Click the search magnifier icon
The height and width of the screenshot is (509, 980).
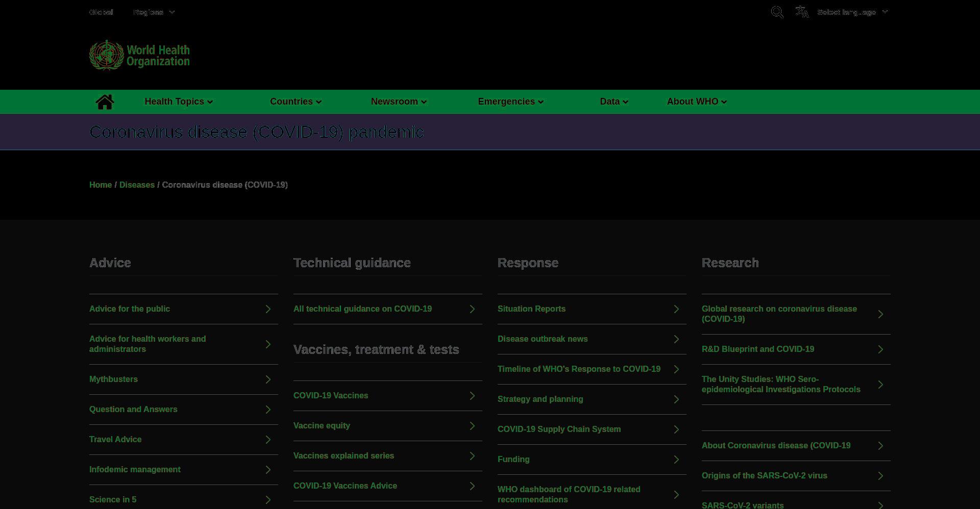tap(777, 12)
